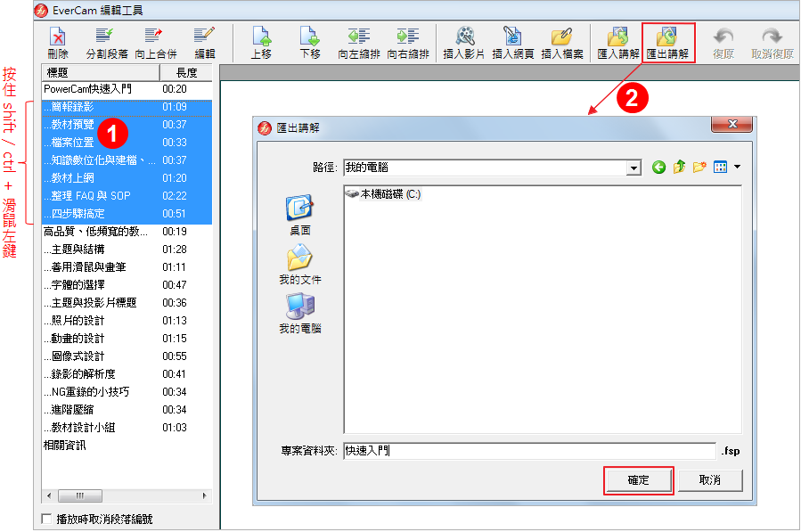This screenshot has height=532, width=801.
Task: Toggle 播放時取消段落編號 checkbox
Action: 47,519
